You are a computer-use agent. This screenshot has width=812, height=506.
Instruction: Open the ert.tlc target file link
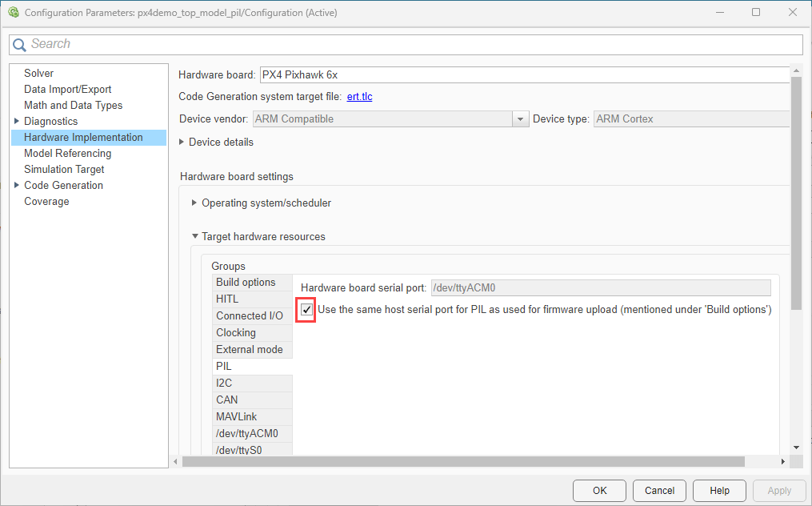pyautogui.click(x=359, y=97)
